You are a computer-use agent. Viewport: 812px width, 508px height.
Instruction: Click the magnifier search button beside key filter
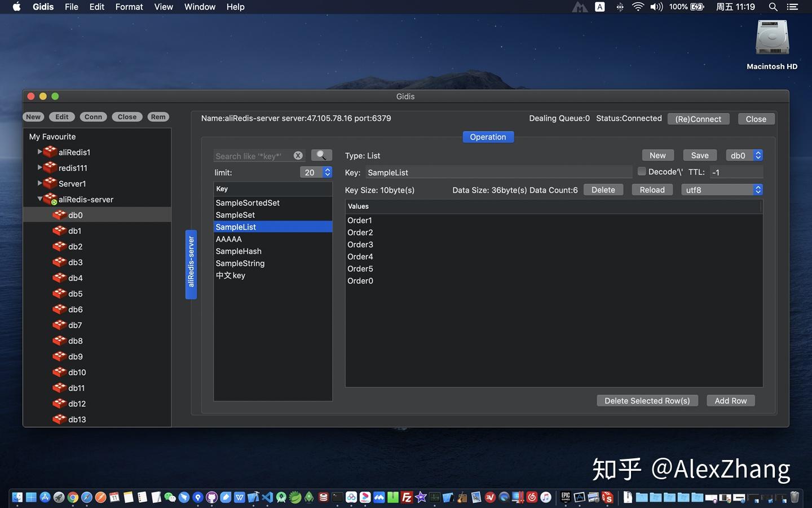coord(321,155)
